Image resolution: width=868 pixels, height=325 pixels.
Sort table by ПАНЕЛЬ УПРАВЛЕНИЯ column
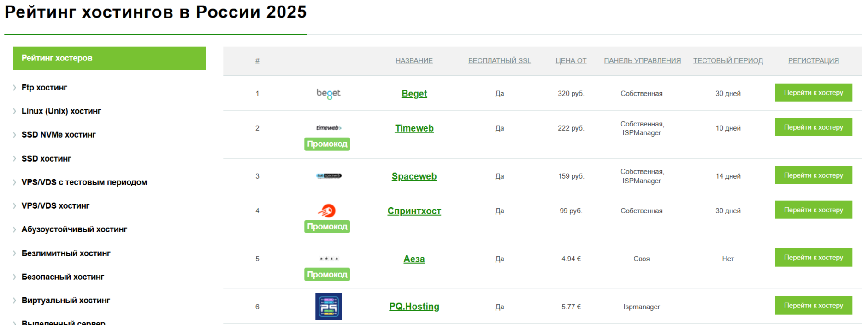click(642, 60)
